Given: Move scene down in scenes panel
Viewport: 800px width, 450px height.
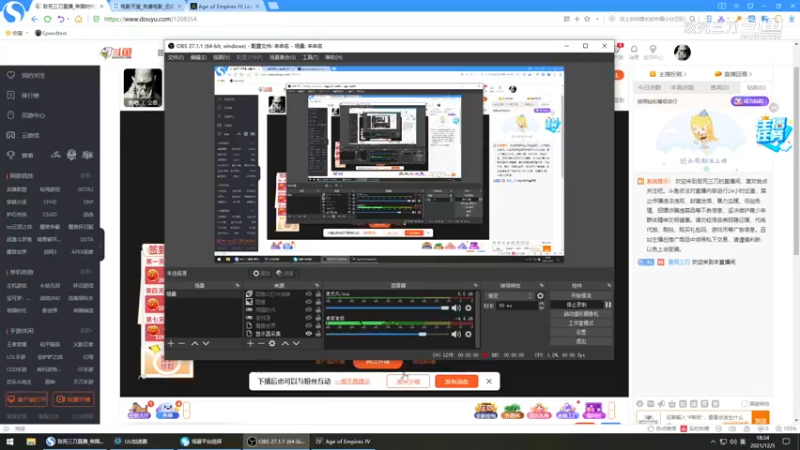Looking at the screenshot, I should 206,343.
